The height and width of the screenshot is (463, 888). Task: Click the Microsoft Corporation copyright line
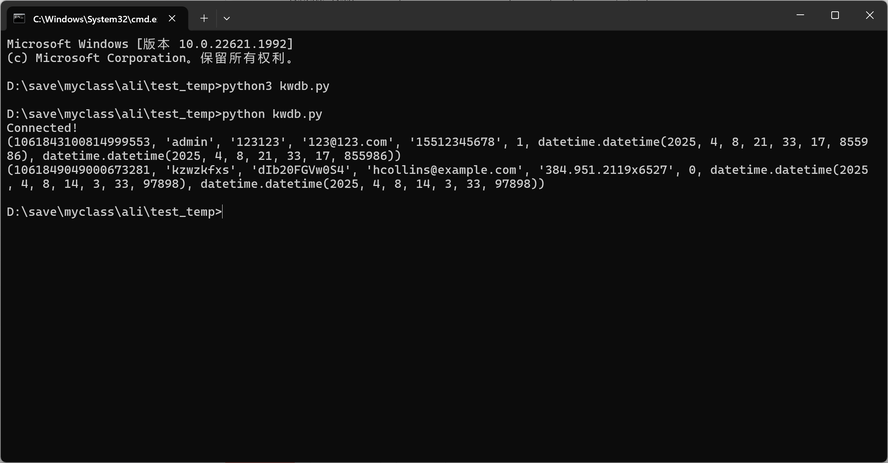[x=150, y=58]
